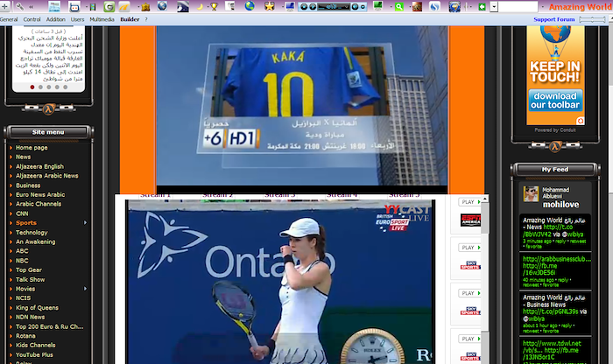
Task: Click the leftmost round button of toolbar radio player
Action: [x=304, y=7]
